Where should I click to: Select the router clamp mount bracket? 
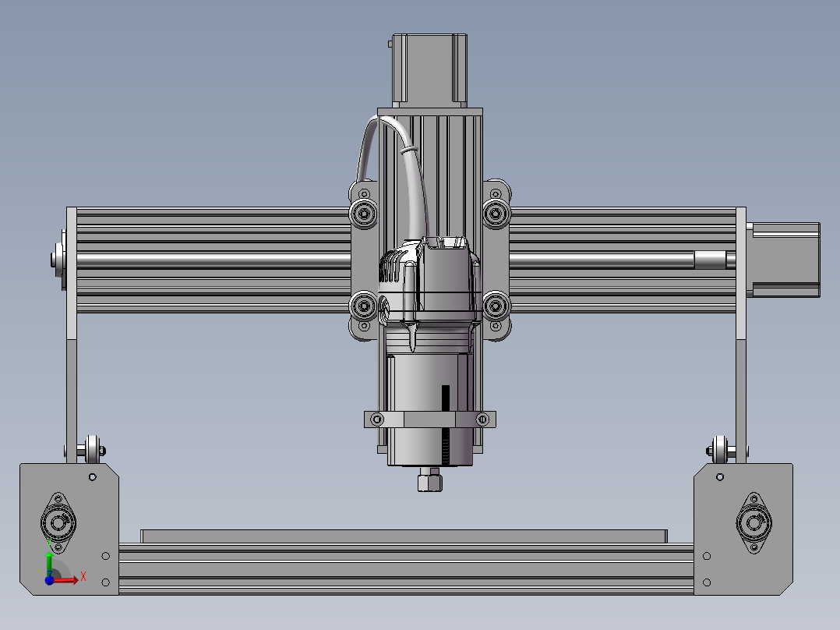pyautogui.click(x=429, y=419)
